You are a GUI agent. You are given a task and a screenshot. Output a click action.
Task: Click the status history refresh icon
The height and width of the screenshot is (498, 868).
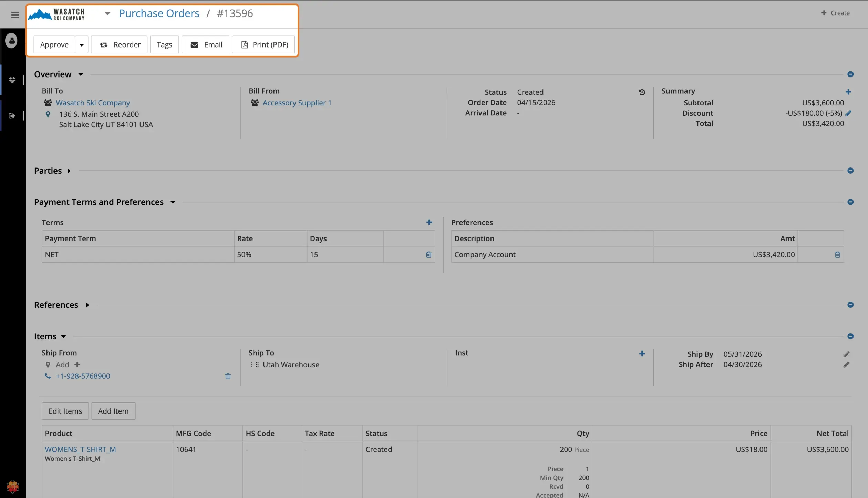click(642, 92)
